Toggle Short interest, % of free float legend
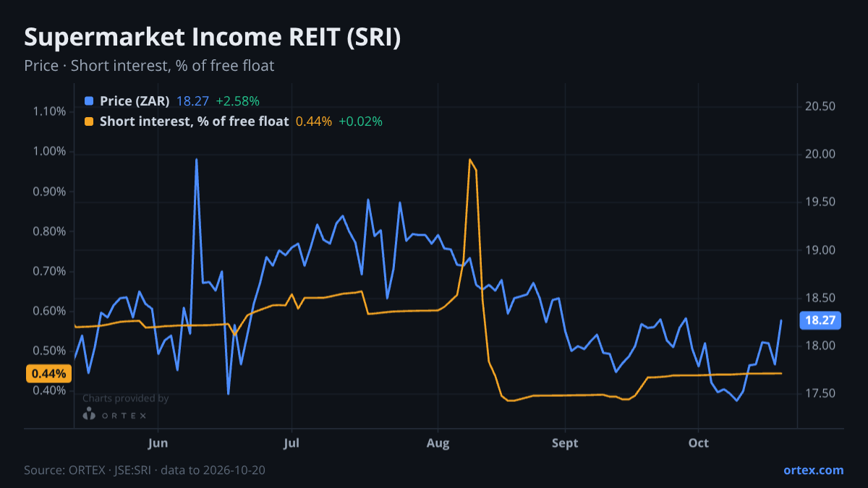Screen dimensions: 868x488 tap(234, 121)
